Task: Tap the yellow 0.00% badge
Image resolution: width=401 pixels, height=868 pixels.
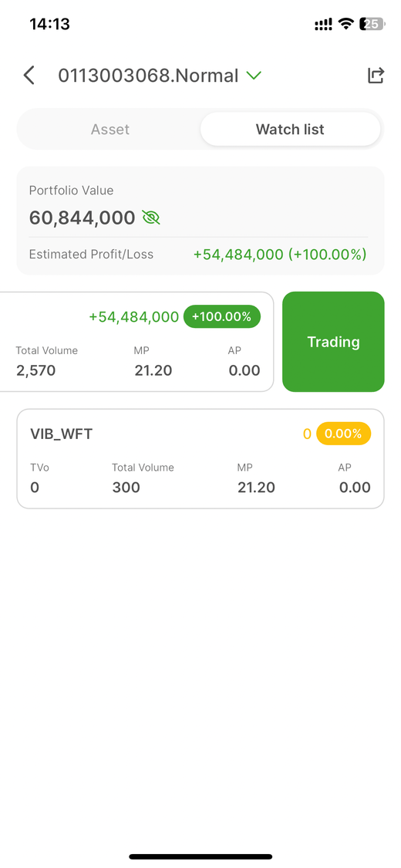Action: coord(343,434)
